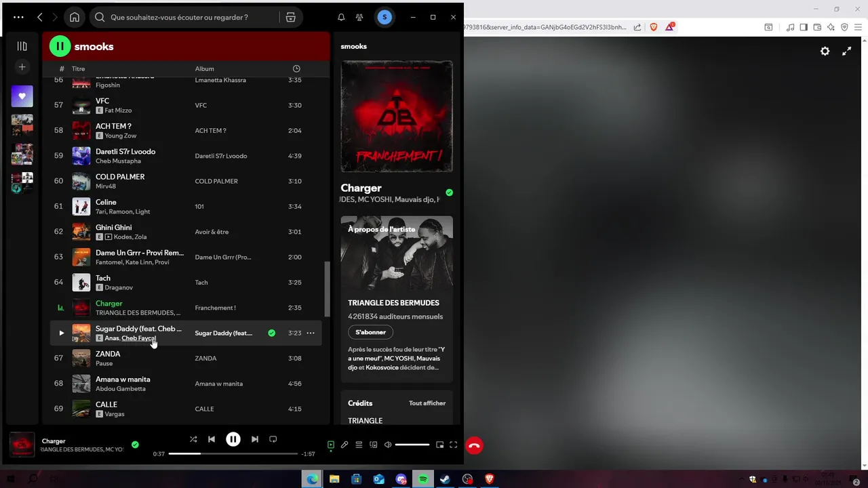Image resolution: width=868 pixels, height=488 pixels.
Task: Toggle saved checkmark in now playing bar
Action: click(x=135, y=445)
